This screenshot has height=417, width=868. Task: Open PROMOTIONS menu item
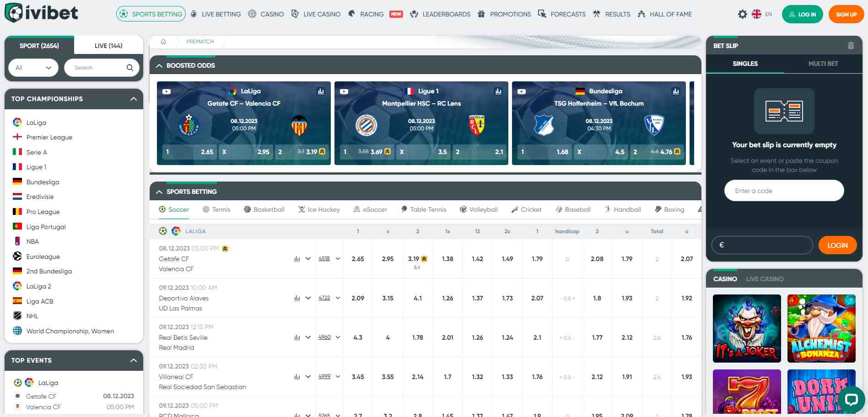tap(504, 14)
